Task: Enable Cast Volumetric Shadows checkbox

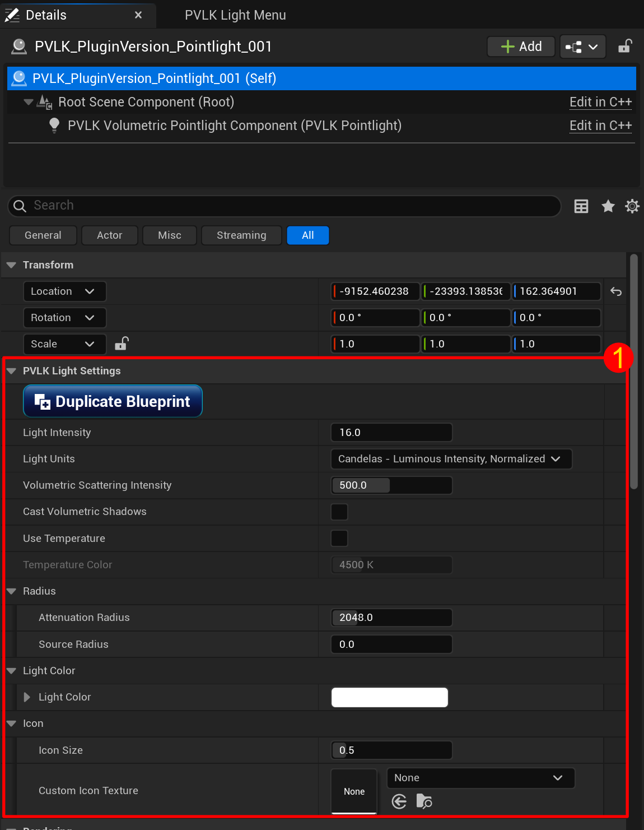Action: click(x=339, y=512)
